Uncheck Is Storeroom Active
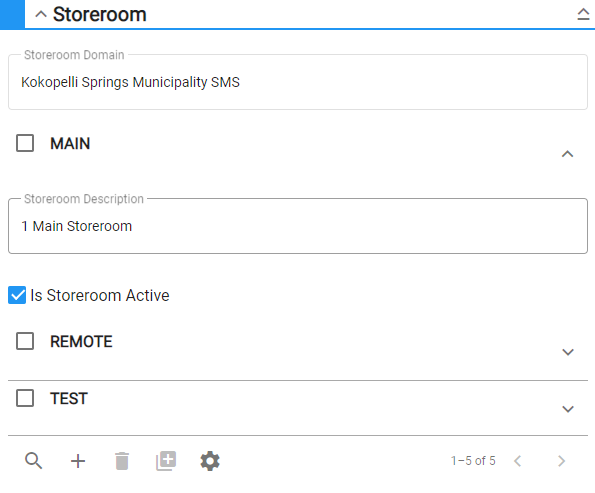Viewport: 595px width, 493px height. 17,295
